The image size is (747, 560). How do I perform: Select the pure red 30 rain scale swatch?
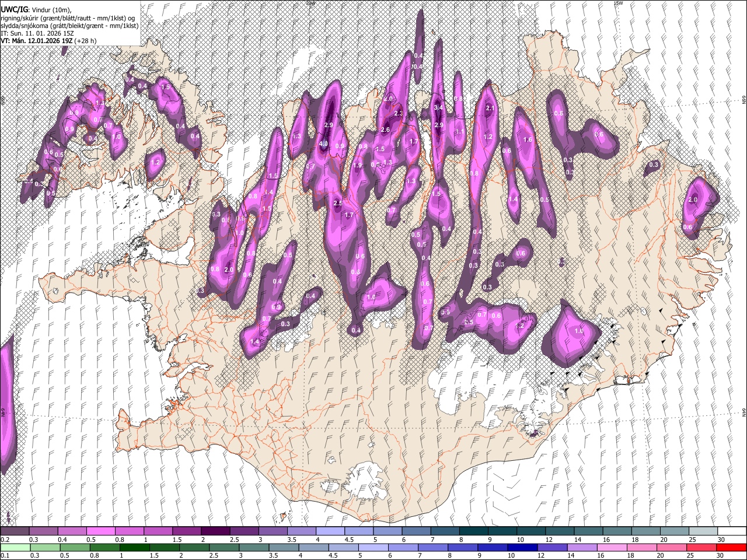click(x=731, y=547)
